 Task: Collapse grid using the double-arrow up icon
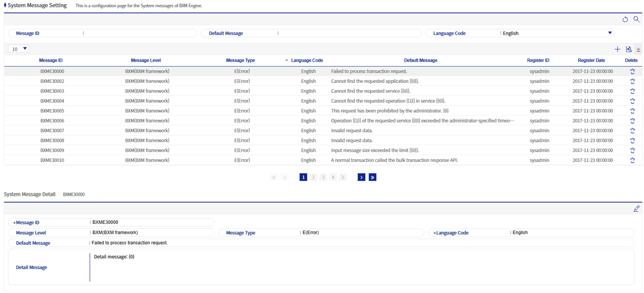coord(638,50)
